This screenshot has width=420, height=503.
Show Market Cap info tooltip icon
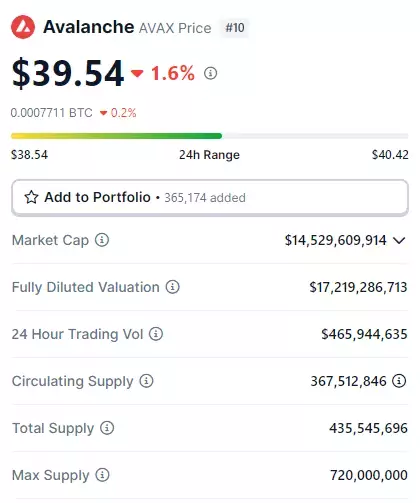[102, 240]
